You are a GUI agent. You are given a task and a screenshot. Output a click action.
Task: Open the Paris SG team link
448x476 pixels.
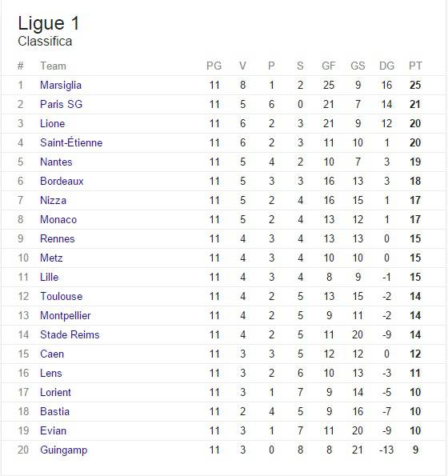coord(61,105)
